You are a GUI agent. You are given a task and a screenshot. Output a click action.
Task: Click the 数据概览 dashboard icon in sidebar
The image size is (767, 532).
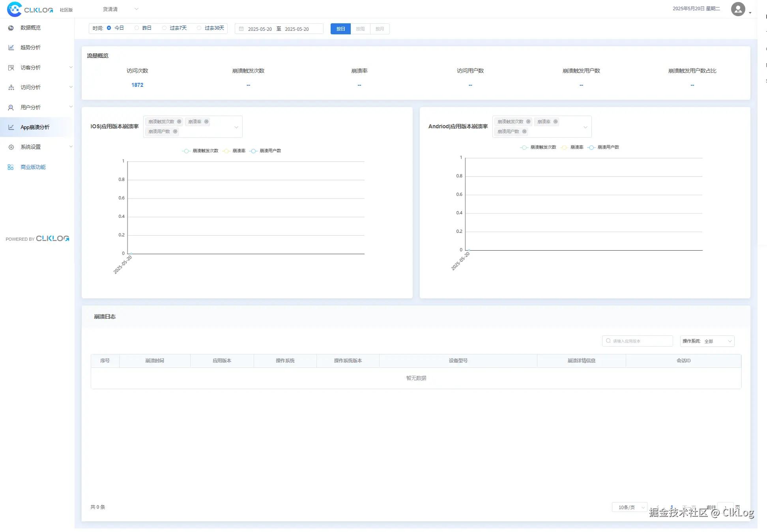pyautogui.click(x=11, y=28)
